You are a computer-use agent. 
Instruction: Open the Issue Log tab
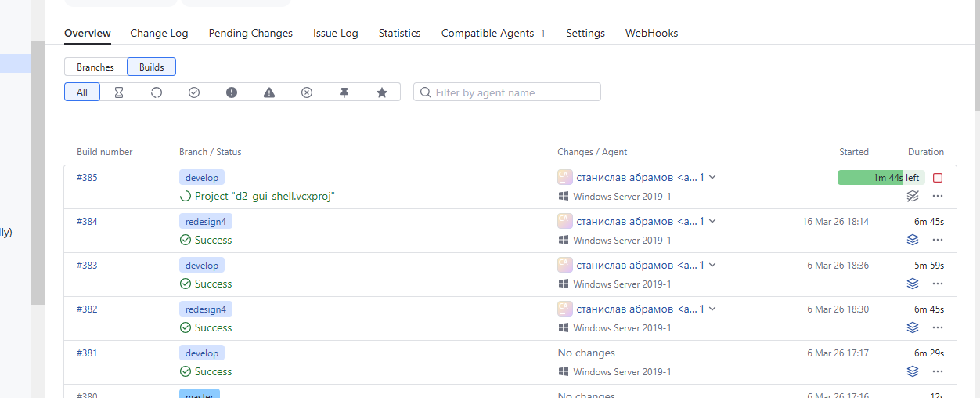[x=336, y=33]
